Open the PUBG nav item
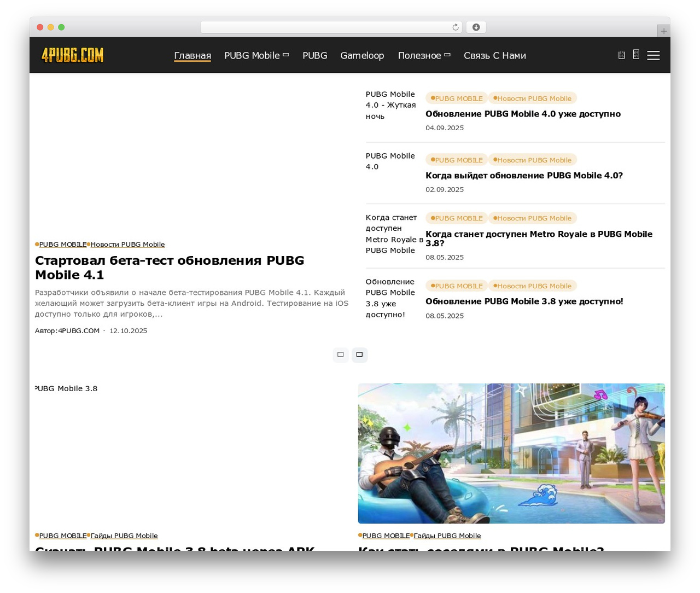 (315, 55)
